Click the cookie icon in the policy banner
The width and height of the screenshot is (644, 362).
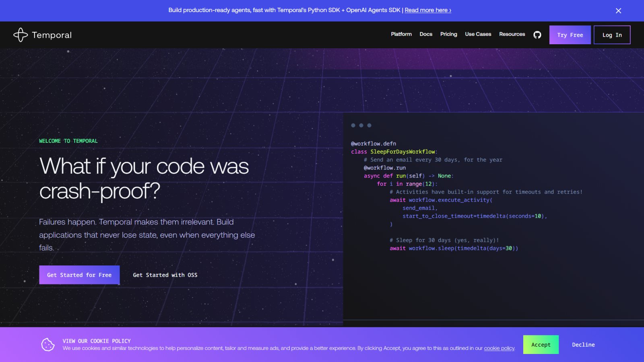(x=48, y=344)
